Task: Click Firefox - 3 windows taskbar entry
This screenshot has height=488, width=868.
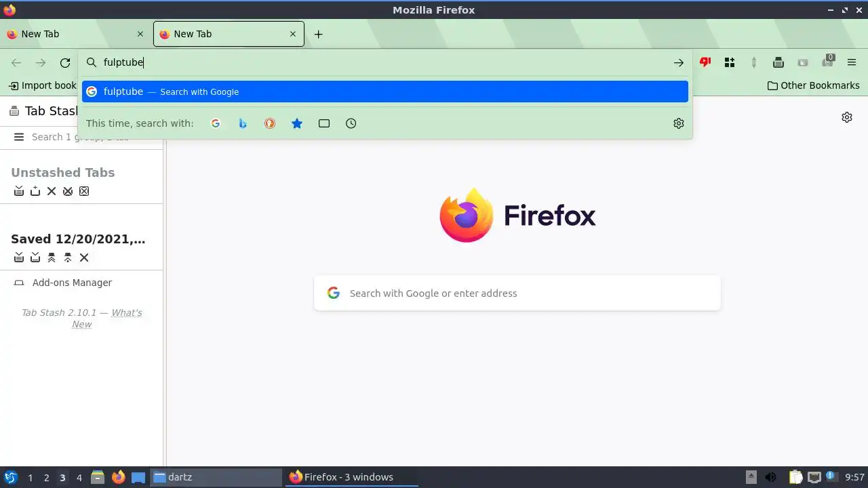Action: click(x=351, y=477)
